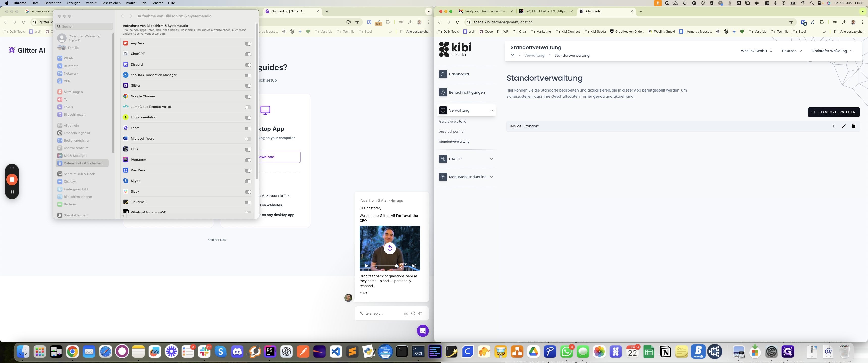Select Datenschutz & Sicherheit in settings sidebar

[82, 163]
